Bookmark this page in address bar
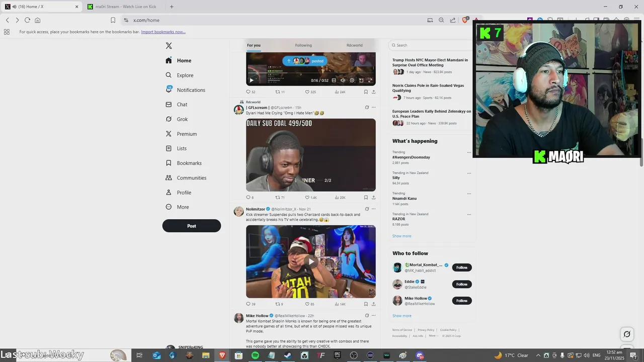Viewport: 644px width, 362px height. (x=113, y=20)
